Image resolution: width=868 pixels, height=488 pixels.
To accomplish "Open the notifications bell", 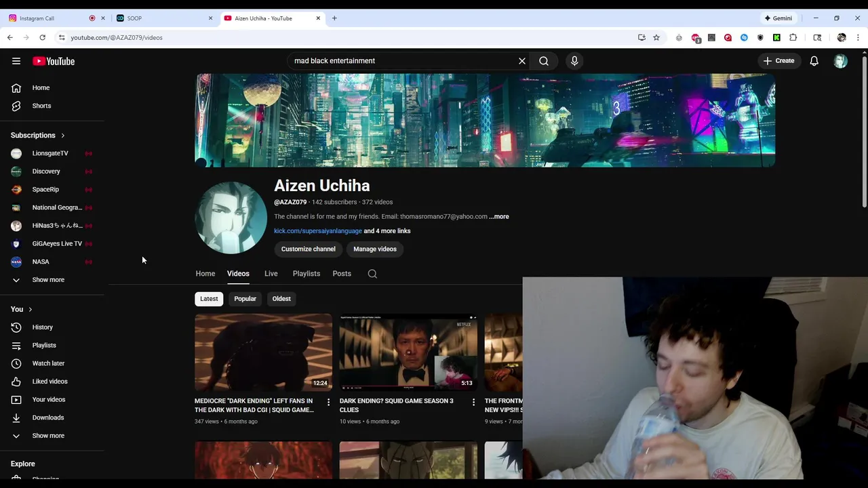I will (x=814, y=61).
